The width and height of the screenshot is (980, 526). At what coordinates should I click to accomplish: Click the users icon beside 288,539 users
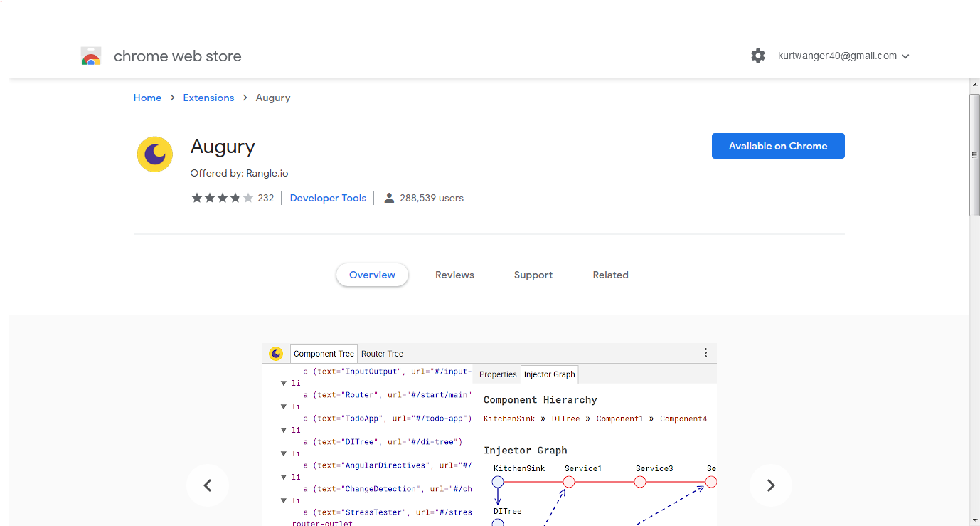(389, 198)
